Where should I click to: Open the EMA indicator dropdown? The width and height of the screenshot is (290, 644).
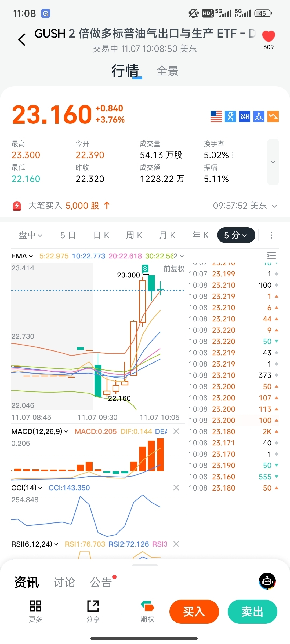point(22,256)
